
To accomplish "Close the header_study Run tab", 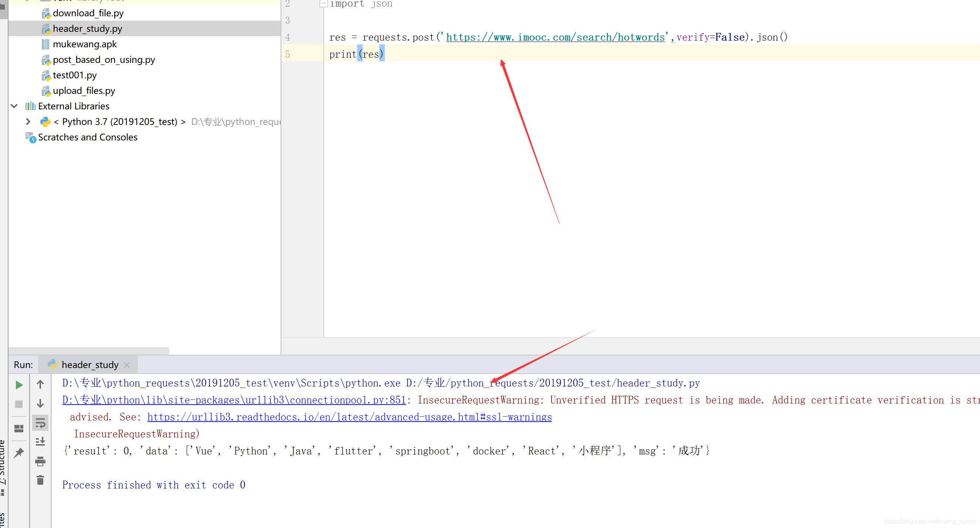I will [x=127, y=365].
